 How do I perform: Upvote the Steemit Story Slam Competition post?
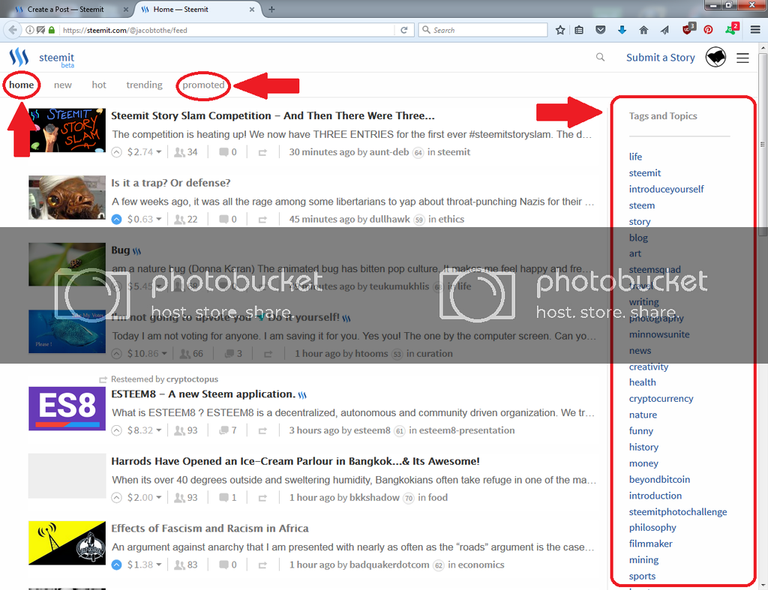[117, 152]
